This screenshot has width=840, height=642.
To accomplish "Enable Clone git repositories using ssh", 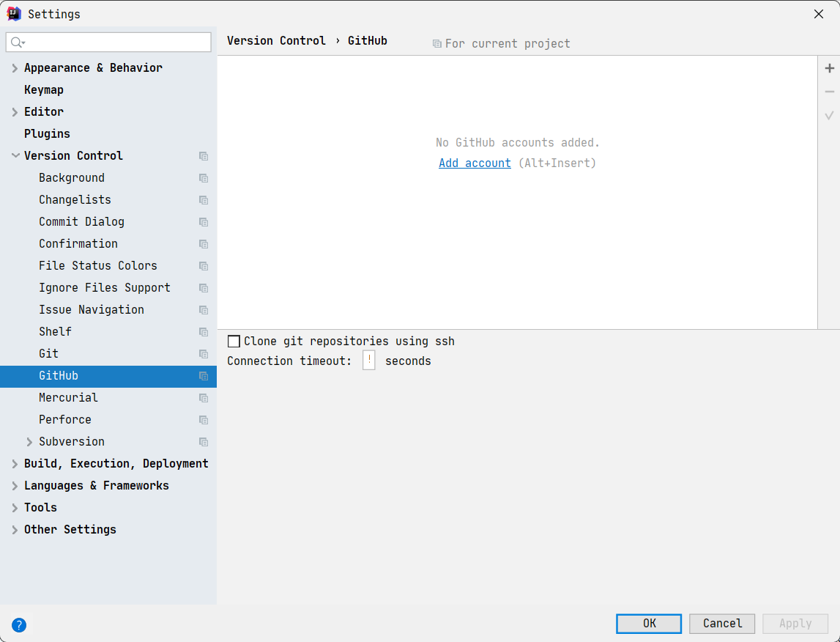I will pyautogui.click(x=234, y=342).
